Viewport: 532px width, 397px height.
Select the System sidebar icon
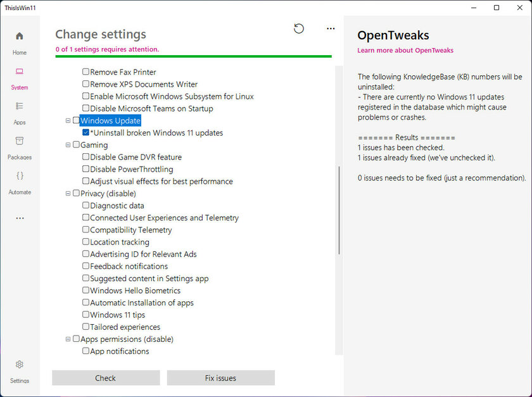click(20, 79)
